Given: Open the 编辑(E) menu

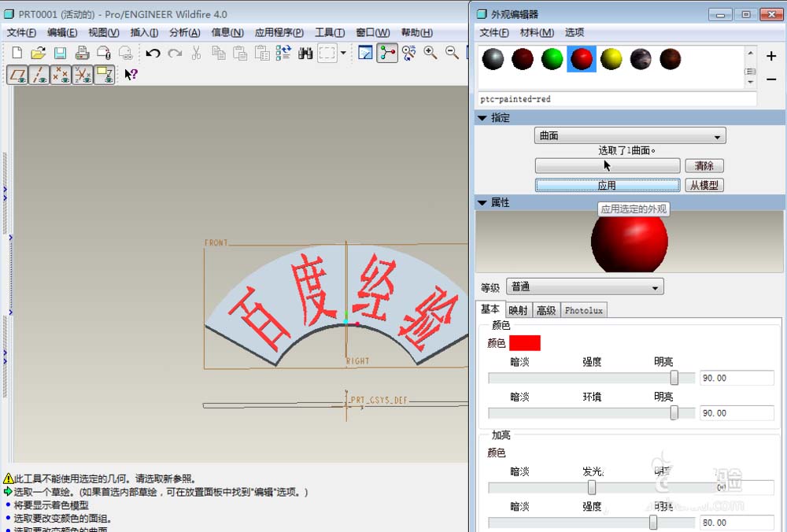Looking at the screenshot, I should click(62, 32).
